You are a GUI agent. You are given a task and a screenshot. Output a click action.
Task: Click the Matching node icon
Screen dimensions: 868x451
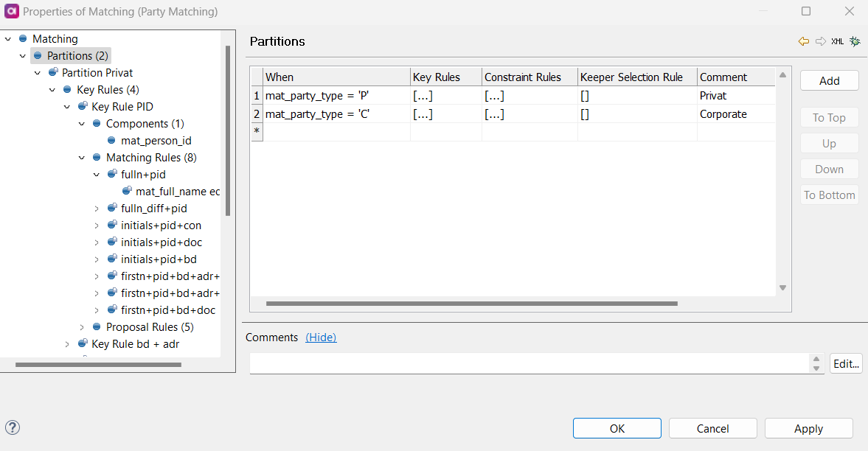(23, 39)
